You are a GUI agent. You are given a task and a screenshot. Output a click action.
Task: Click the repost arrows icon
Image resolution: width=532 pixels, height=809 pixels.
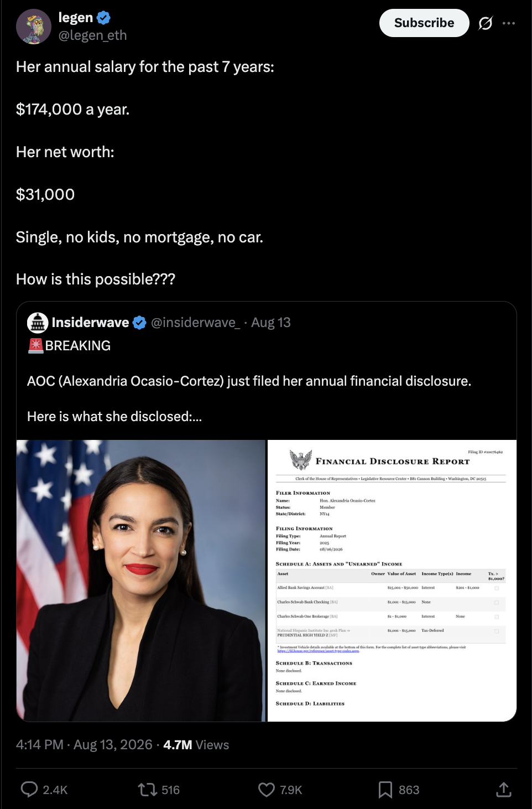click(x=148, y=789)
